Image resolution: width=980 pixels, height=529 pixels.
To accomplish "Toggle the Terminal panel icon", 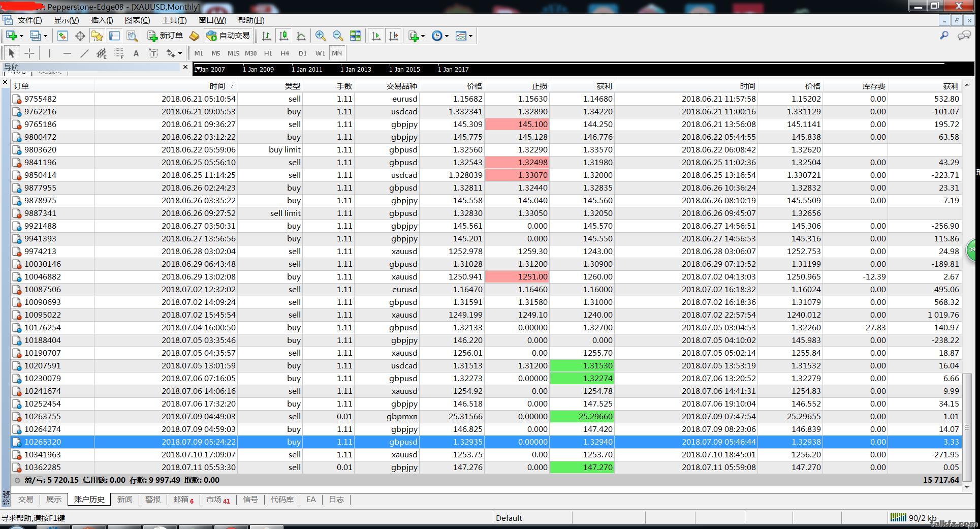I will [x=114, y=36].
